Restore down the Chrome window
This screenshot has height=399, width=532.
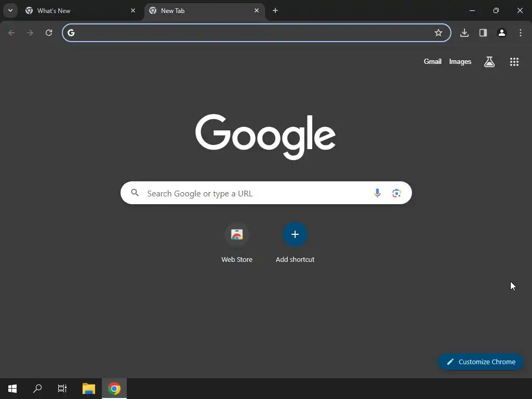pos(496,10)
